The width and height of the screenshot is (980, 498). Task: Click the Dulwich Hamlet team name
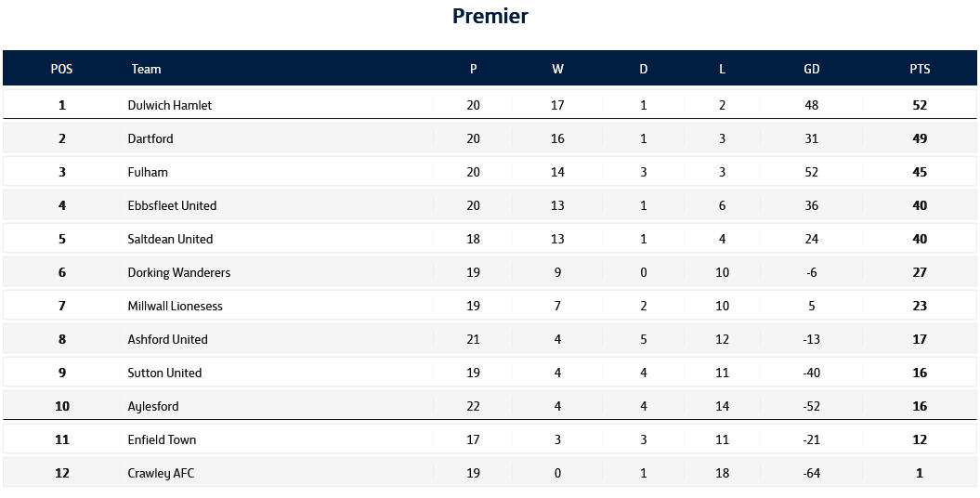click(x=169, y=105)
